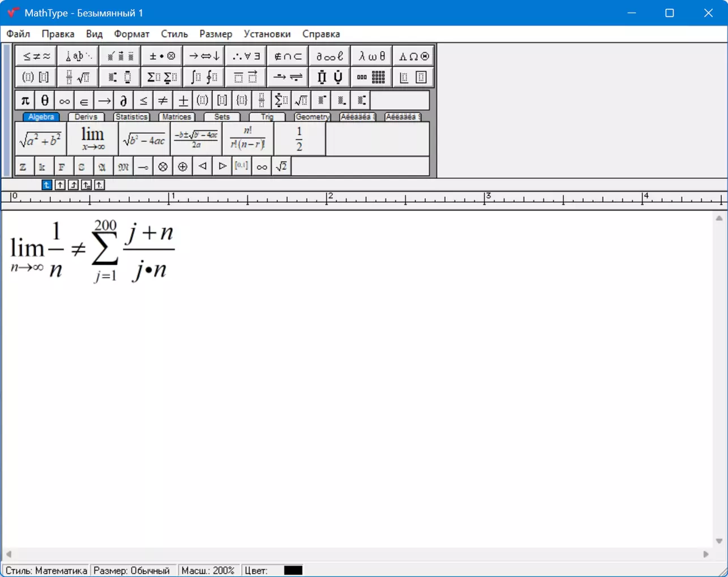The width and height of the screenshot is (728, 577).
Task: Insert the quadratic formula expression
Action: click(x=196, y=139)
